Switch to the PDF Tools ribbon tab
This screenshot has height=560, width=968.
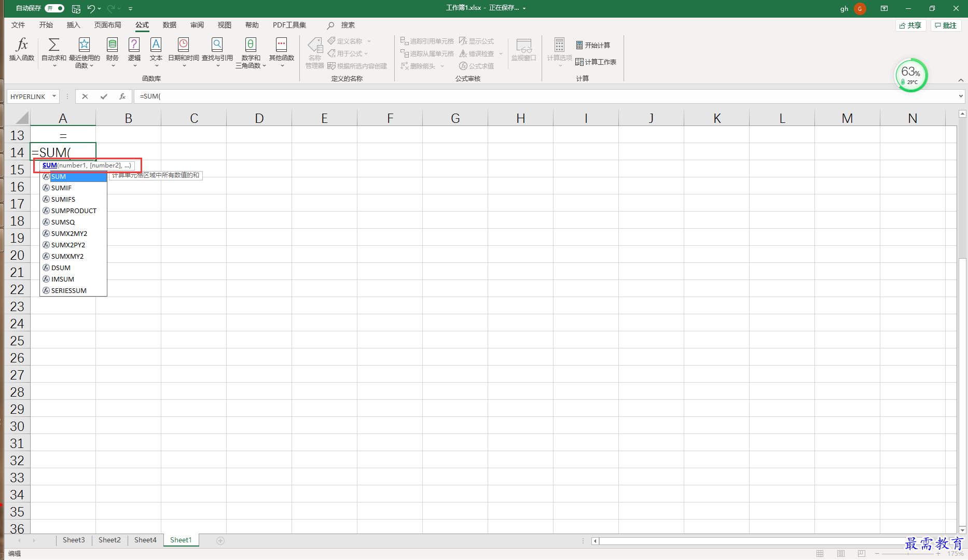point(289,25)
